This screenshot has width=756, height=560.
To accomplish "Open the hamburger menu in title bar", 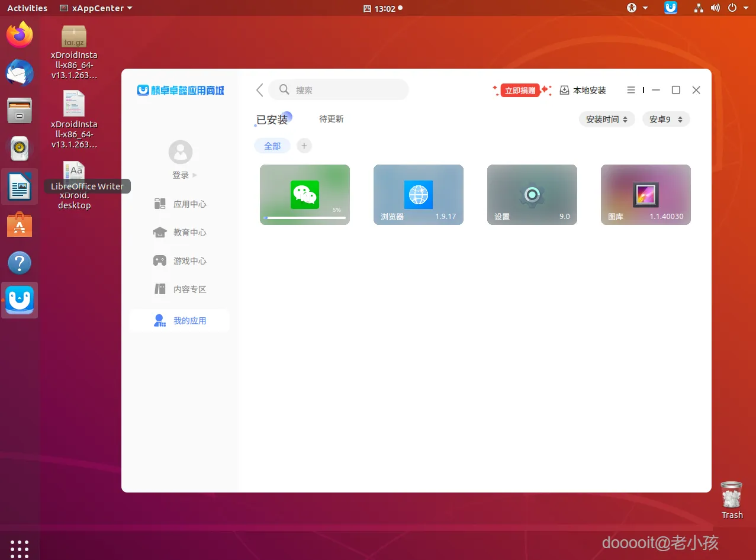I will (630, 90).
